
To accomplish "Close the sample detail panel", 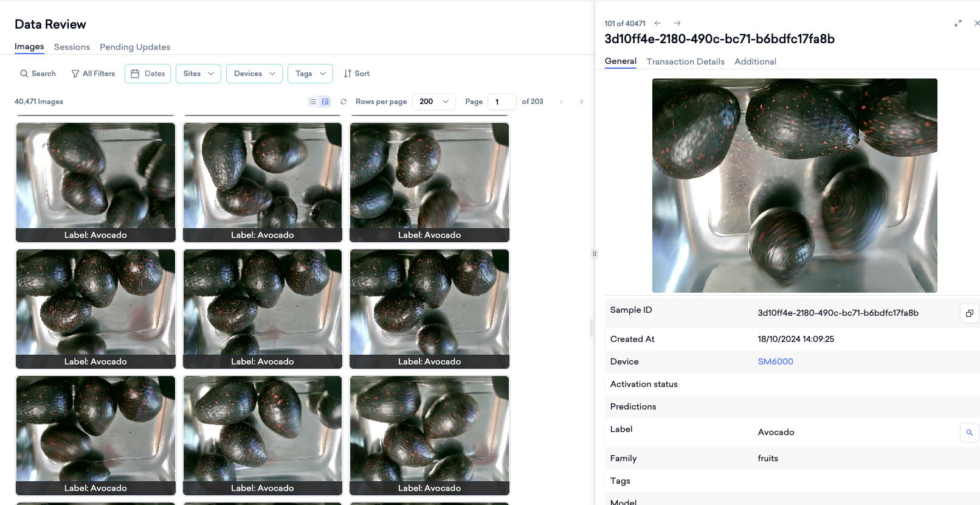I will click(x=977, y=23).
